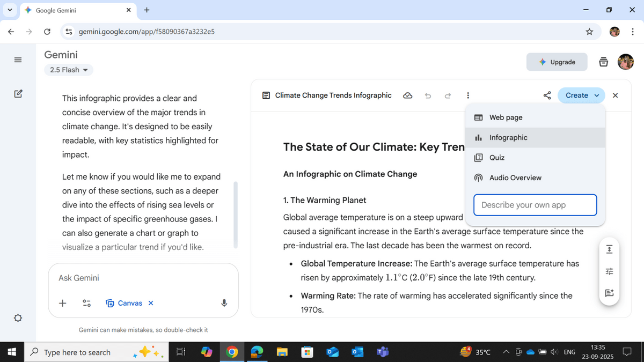Click the Upgrade button
644x362 pixels.
click(557, 62)
